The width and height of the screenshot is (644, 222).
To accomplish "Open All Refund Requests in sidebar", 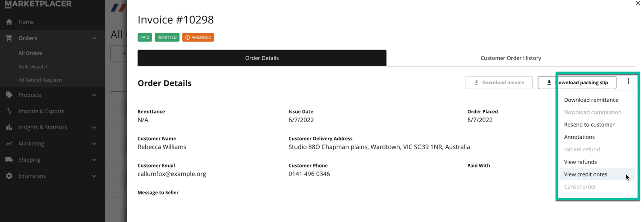I will coord(41,80).
